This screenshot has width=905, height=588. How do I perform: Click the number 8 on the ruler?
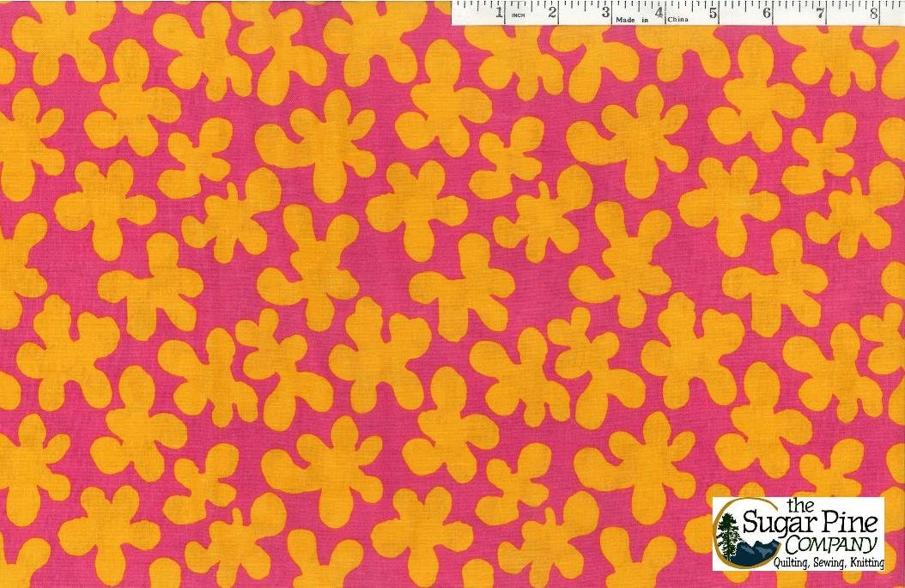873,14
